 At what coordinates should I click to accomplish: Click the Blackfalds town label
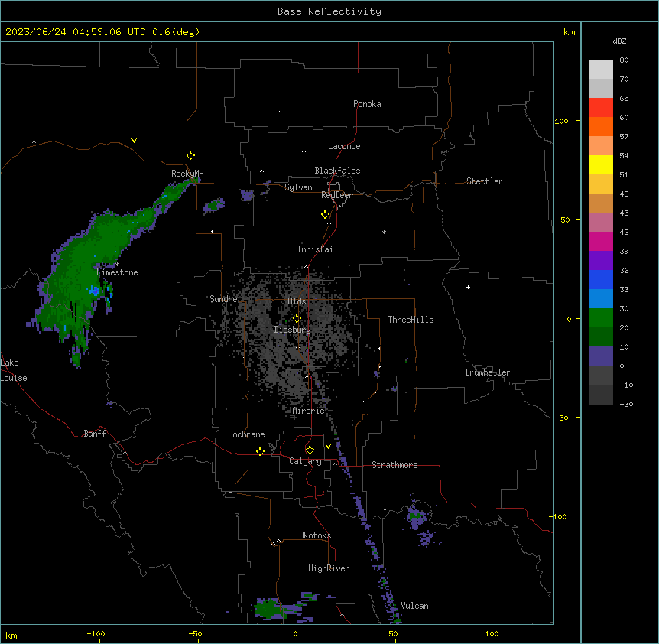337,171
